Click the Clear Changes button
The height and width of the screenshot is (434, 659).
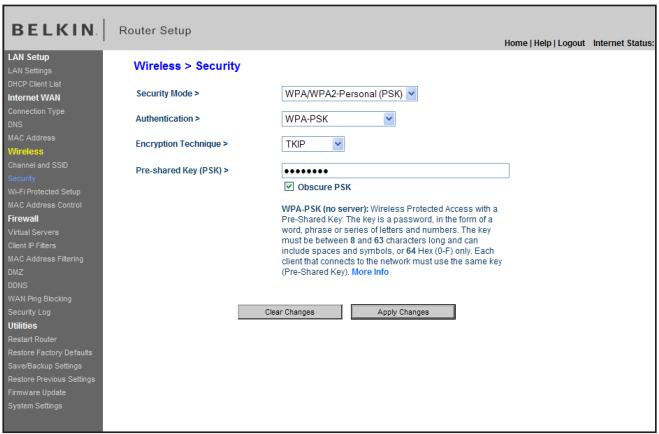coord(290,312)
